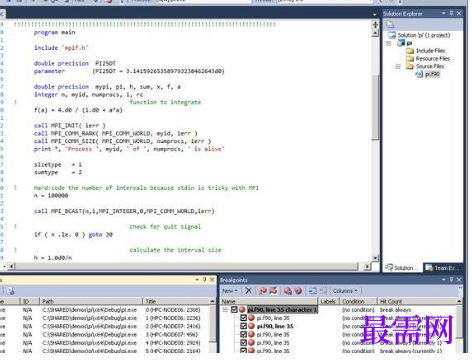Screen dimensions: 472x361
Task: Click delete all breakpoints matching search icon
Action: point(263,291)
